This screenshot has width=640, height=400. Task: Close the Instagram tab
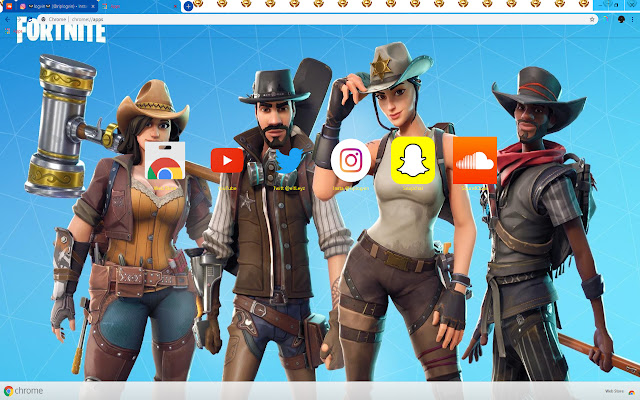(x=93, y=6)
